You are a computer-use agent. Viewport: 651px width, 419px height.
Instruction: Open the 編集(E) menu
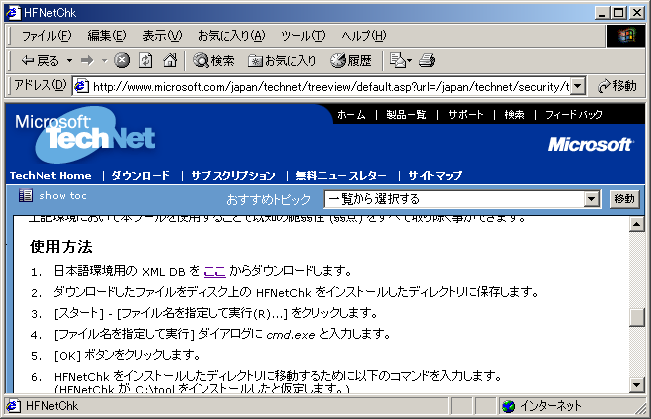pos(107,36)
